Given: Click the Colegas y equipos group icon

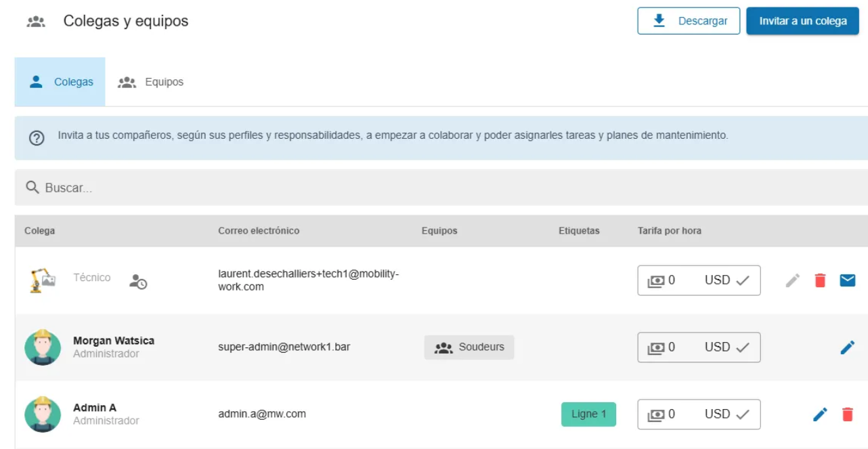Looking at the screenshot, I should coord(36,22).
